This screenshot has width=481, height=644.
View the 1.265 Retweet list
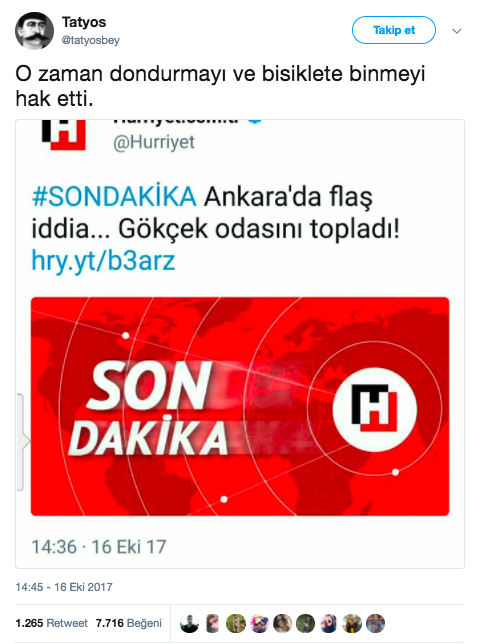click(51, 623)
